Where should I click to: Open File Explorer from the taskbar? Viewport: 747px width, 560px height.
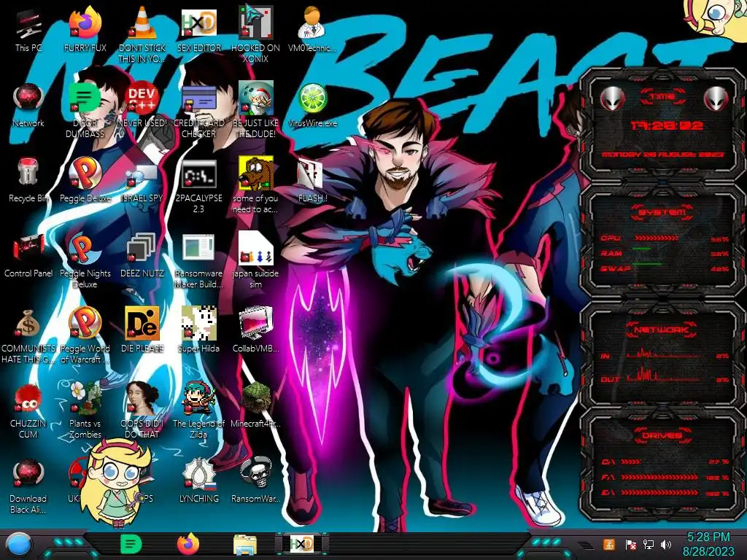(245, 545)
